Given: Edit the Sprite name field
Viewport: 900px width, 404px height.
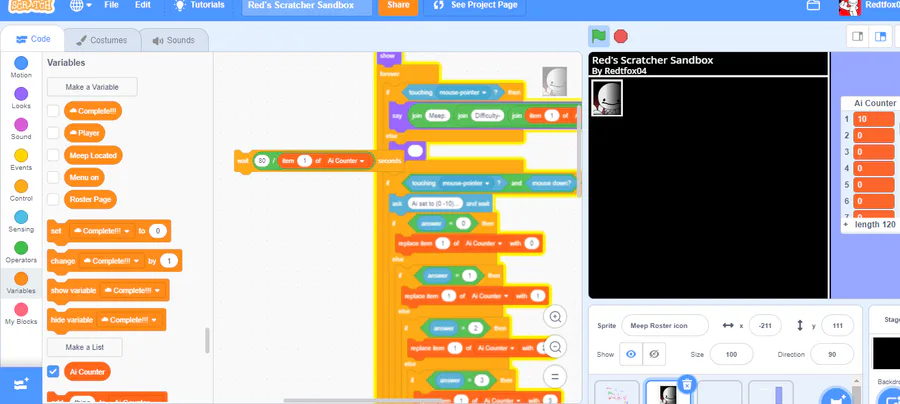Looking at the screenshot, I should [x=665, y=325].
